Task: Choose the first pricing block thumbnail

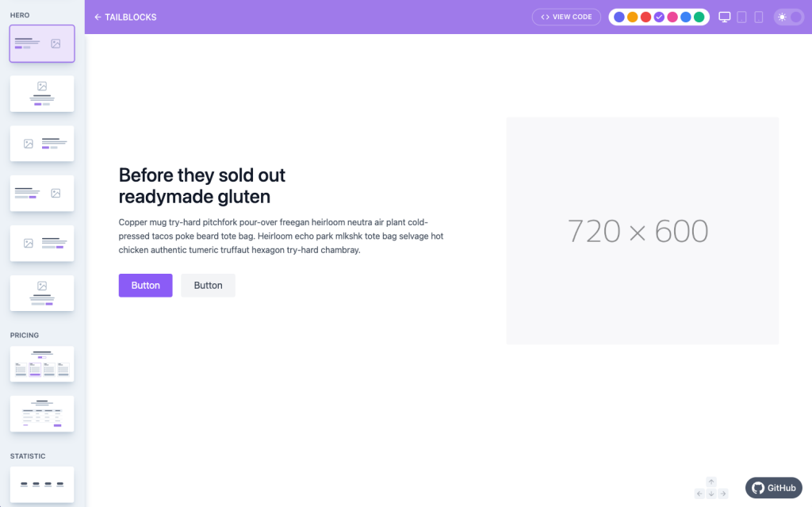Action: [x=42, y=364]
